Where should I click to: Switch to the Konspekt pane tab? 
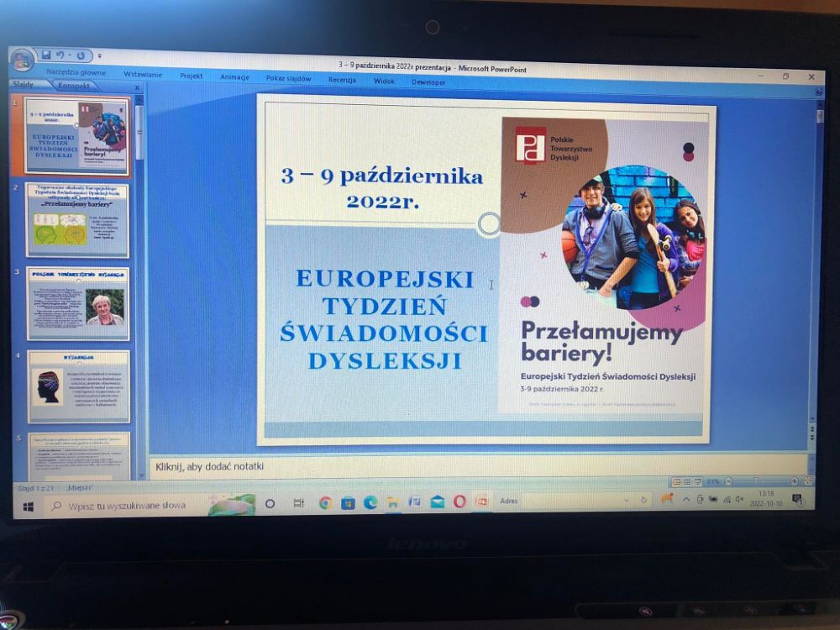point(74,86)
